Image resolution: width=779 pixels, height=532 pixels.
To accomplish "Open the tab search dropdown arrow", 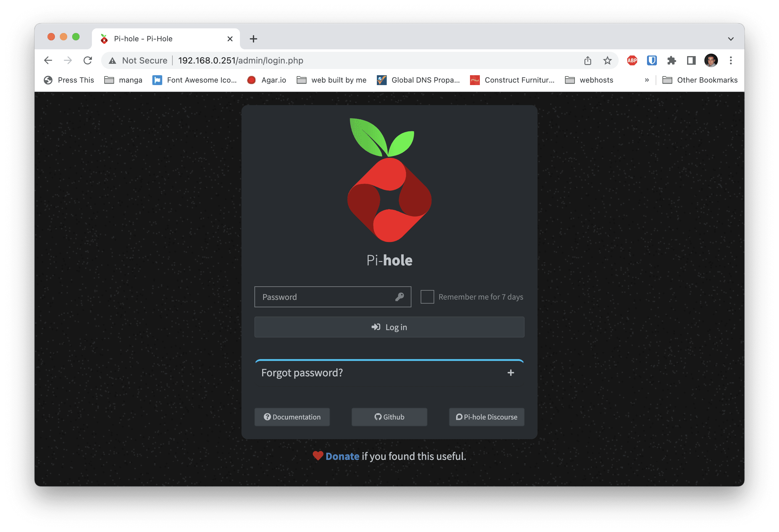I will coord(731,39).
